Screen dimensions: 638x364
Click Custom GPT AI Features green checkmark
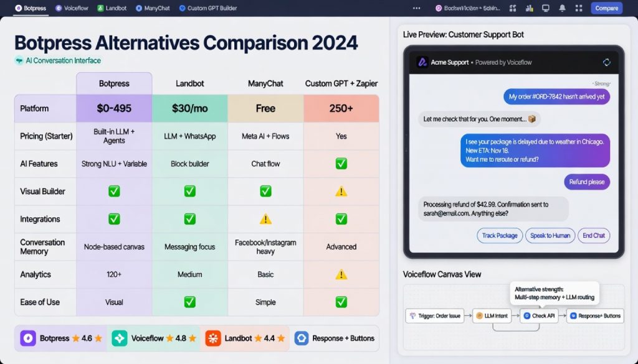click(341, 163)
